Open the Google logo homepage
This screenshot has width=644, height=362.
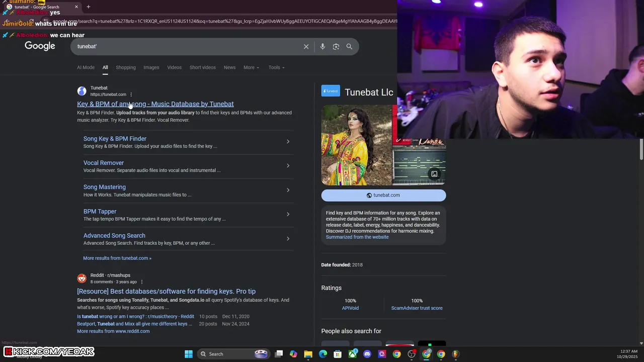[x=40, y=46]
